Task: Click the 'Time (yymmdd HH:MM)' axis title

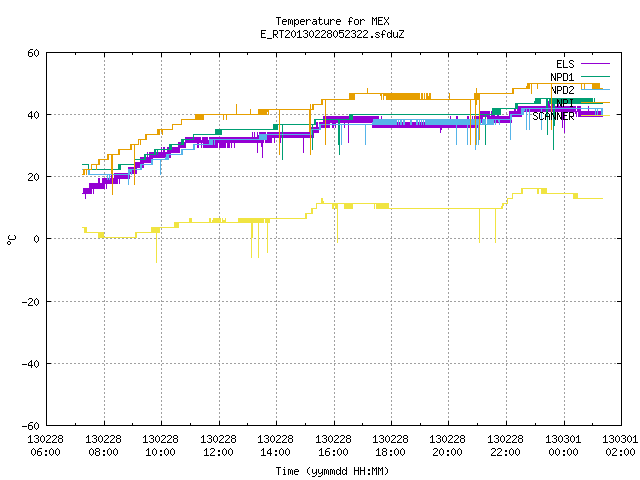Action: point(332,471)
